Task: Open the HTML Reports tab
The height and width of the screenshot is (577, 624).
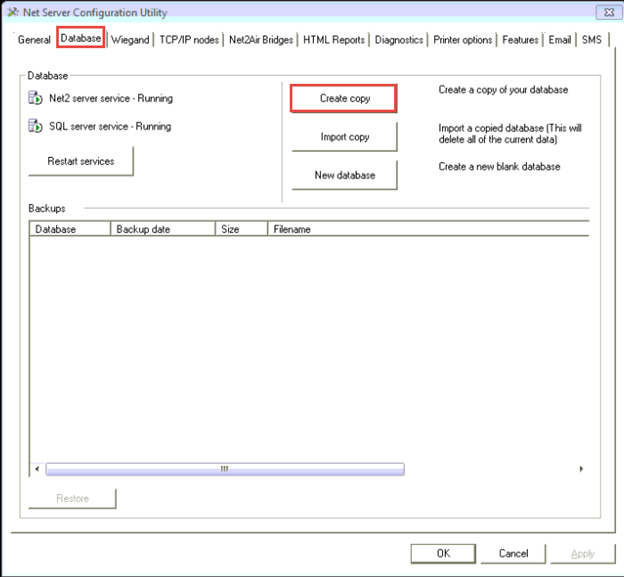Action: point(334,40)
